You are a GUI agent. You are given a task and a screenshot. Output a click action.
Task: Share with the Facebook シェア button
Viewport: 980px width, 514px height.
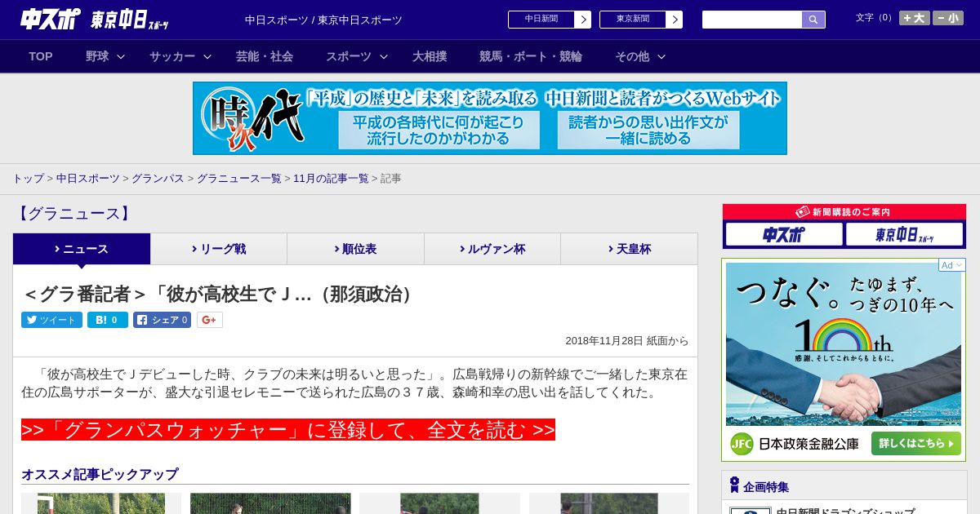(162, 320)
